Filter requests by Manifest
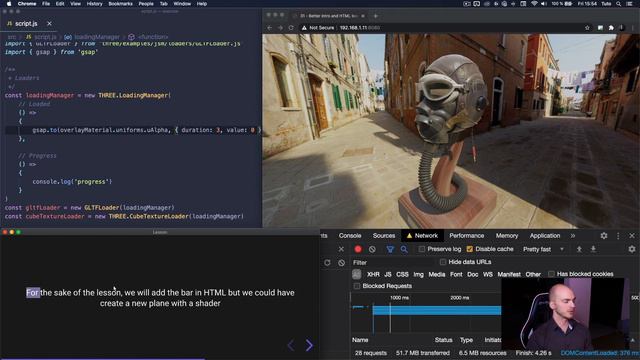Image resolution: width=640 pixels, height=360 pixels. click(x=509, y=274)
